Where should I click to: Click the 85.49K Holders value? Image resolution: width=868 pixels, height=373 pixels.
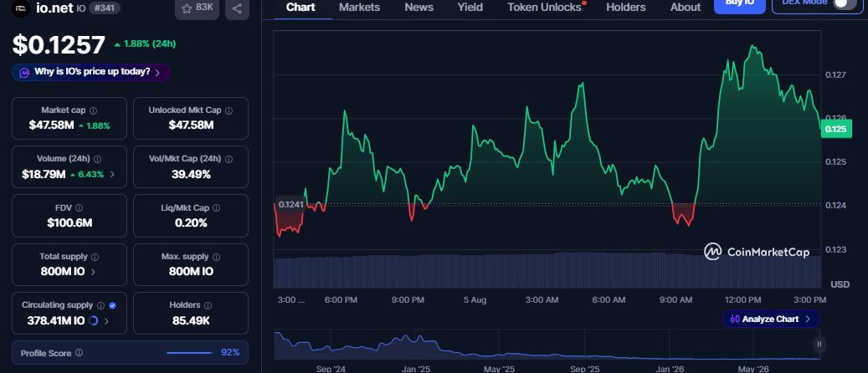point(191,320)
